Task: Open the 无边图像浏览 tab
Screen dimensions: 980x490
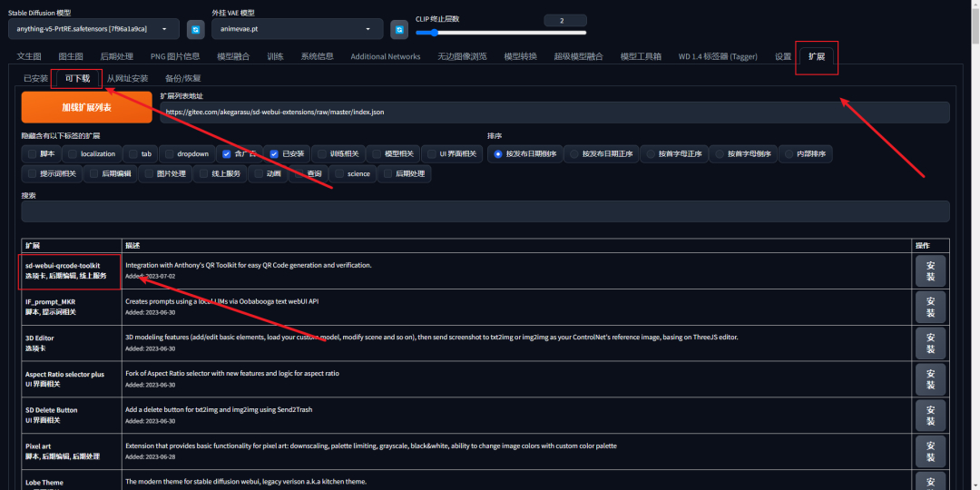Action: coord(462,56)
